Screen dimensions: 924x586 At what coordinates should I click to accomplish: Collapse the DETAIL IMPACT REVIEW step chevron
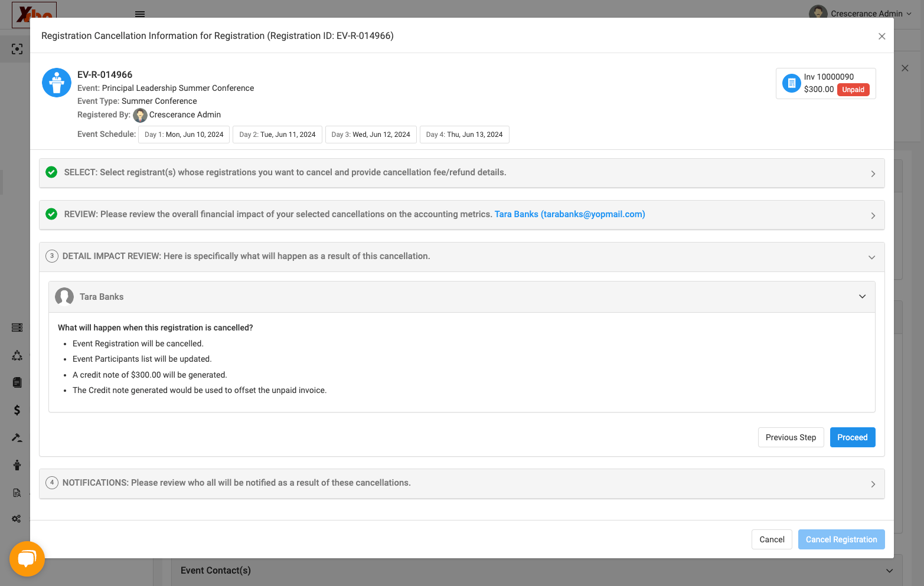pos(871,257)
